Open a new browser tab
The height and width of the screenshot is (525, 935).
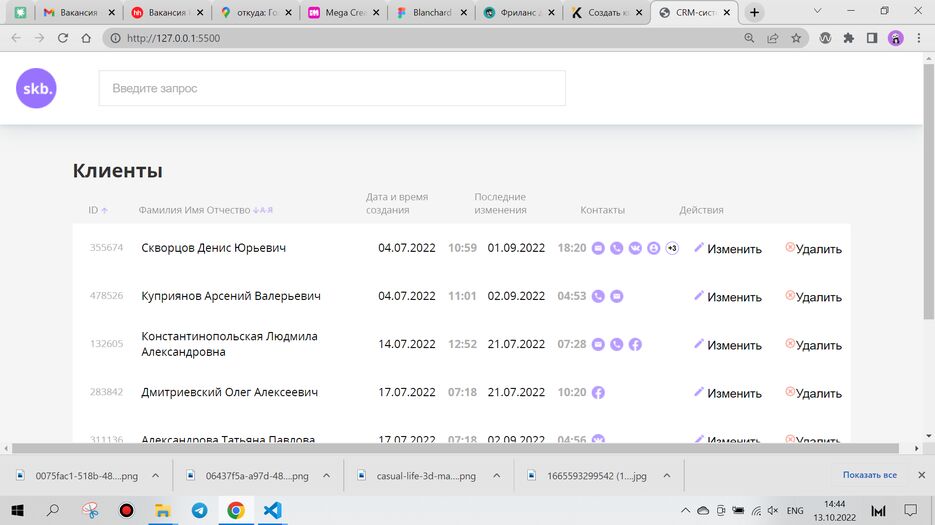(x=754, y=13)
